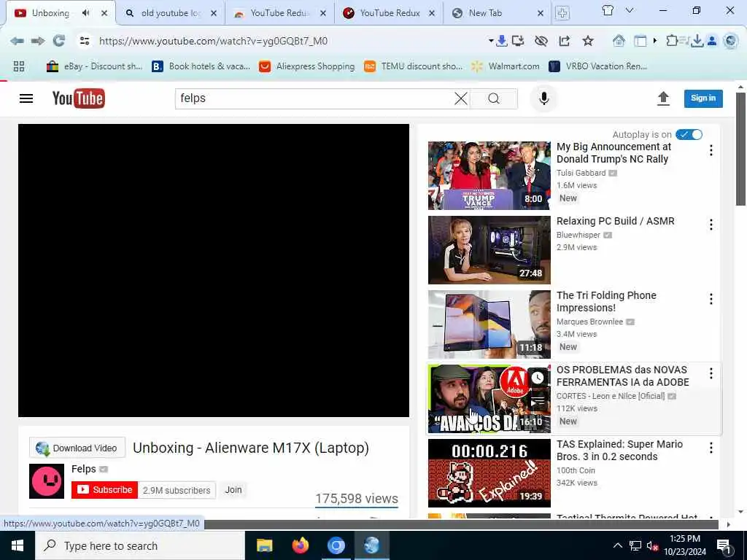Switch to the first YouTube Redux tab with the rainbow icon
The width and height of the screenshot is (747, 560).
(x=279, y=13)
